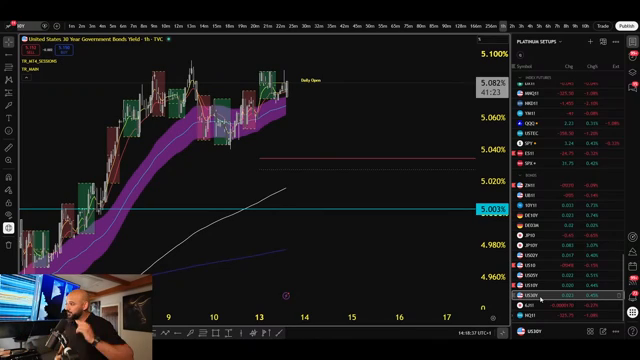Toggle magnet mode in left toolbar
This screenshot has height=360, width=640.
click(x=9, y=178)
